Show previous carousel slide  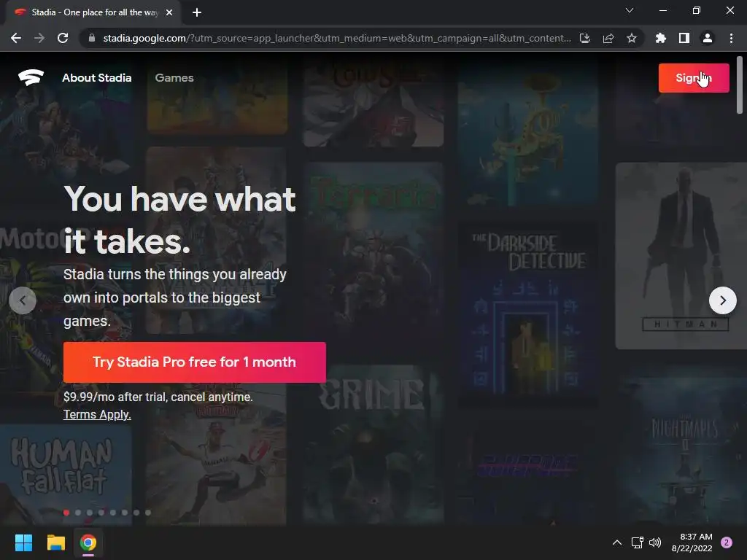(x=23, y=300)
